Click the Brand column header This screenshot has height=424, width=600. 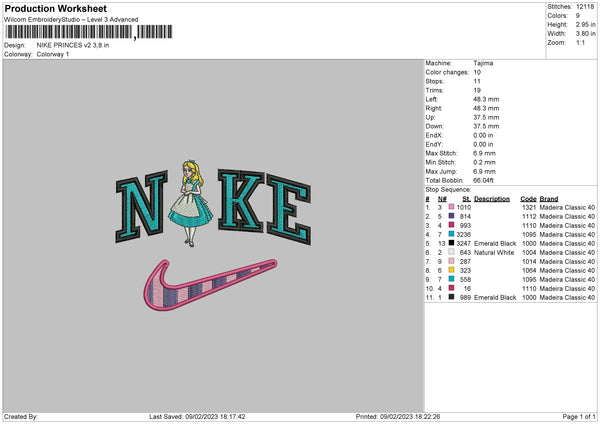[549, 199]
